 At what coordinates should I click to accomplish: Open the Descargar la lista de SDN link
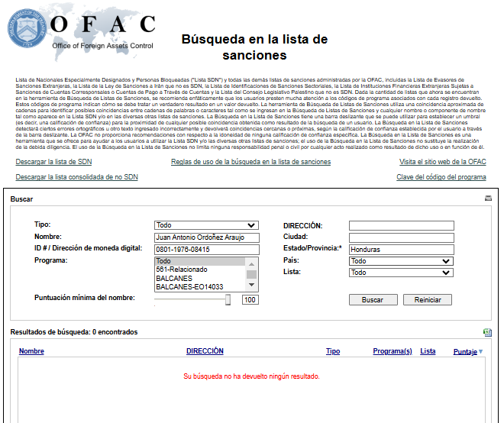[x=53, y=162]
